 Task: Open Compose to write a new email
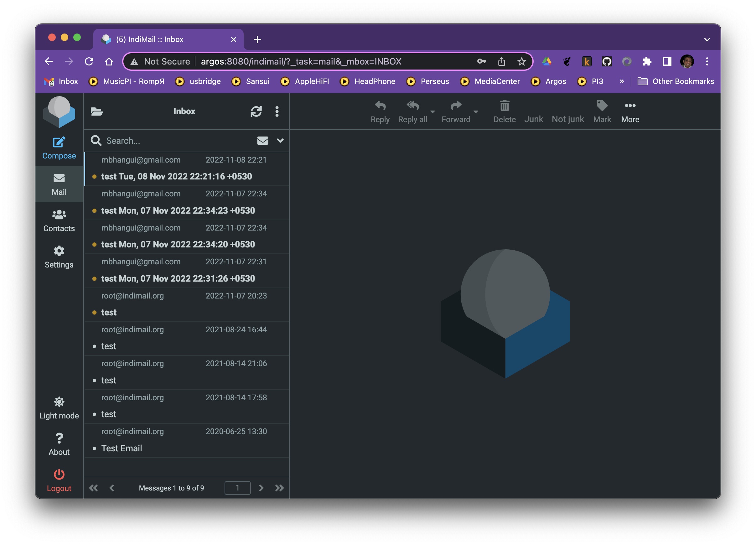[x=59, y=148]
